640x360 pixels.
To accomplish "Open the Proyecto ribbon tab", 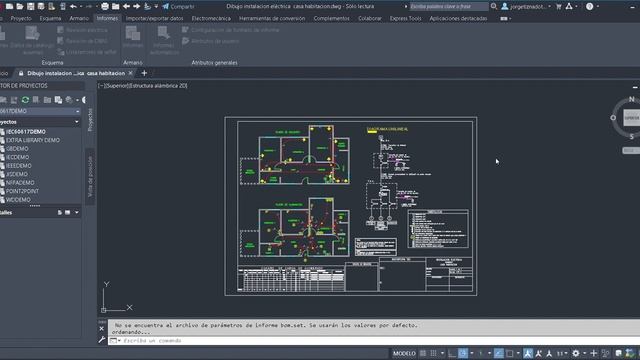I will pyautogui.click(x=21, y=18).
